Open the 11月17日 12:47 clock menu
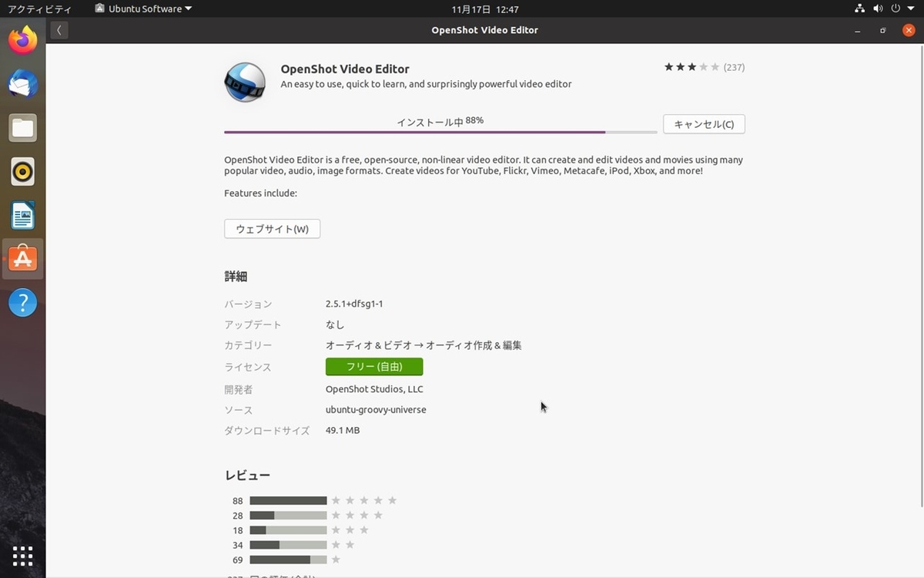Viewport: 924px width, 578px height. [485, 9]
